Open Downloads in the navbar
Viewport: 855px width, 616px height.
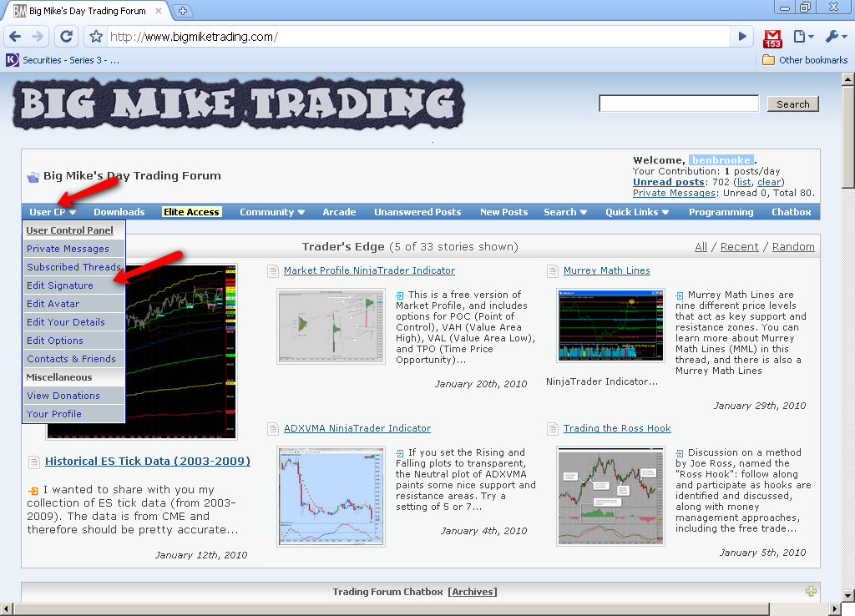(119, 212)
